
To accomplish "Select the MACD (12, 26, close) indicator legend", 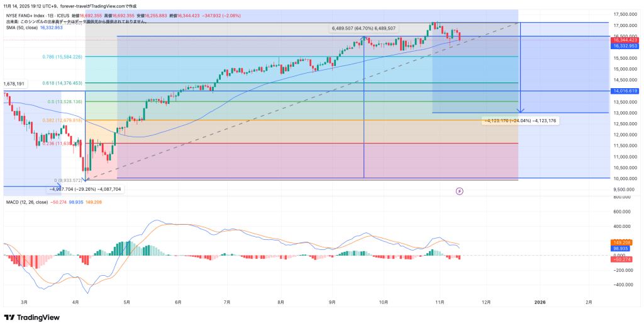I will [x=27, y=201].
